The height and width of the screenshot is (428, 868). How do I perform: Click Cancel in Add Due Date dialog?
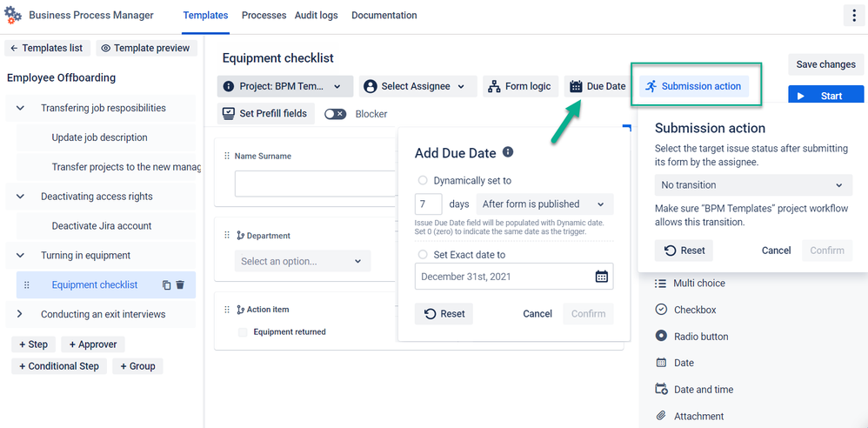(x=537, y=314)
